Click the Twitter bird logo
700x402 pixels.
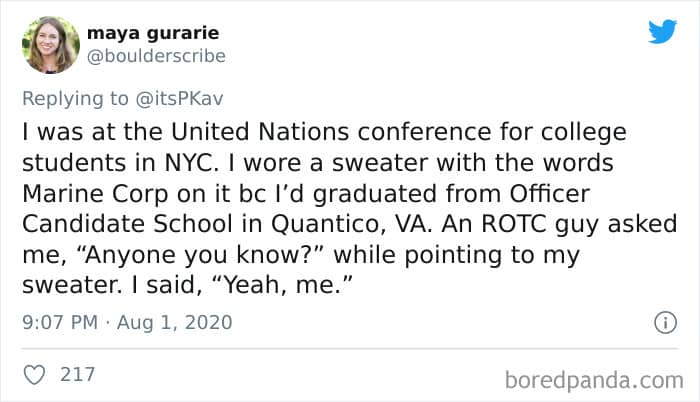[x=662, y=31]
